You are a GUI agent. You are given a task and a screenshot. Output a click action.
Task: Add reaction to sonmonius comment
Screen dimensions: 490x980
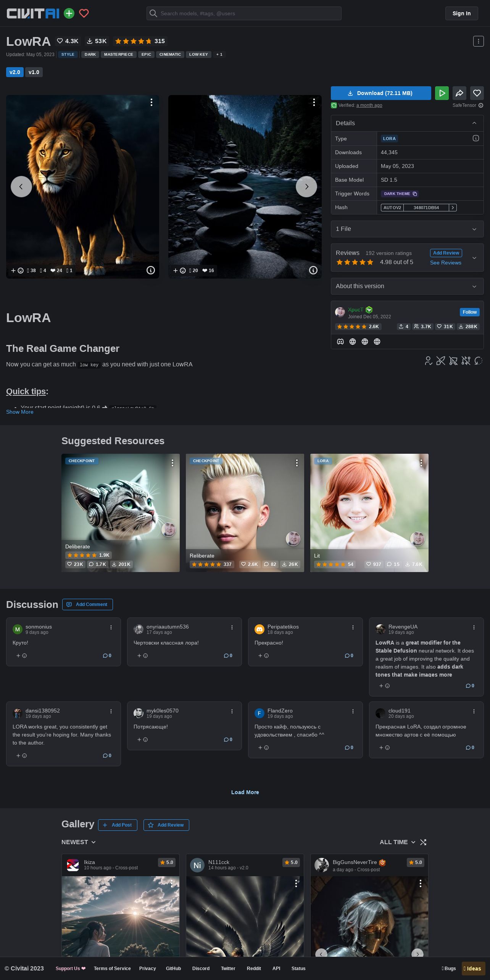21,656
